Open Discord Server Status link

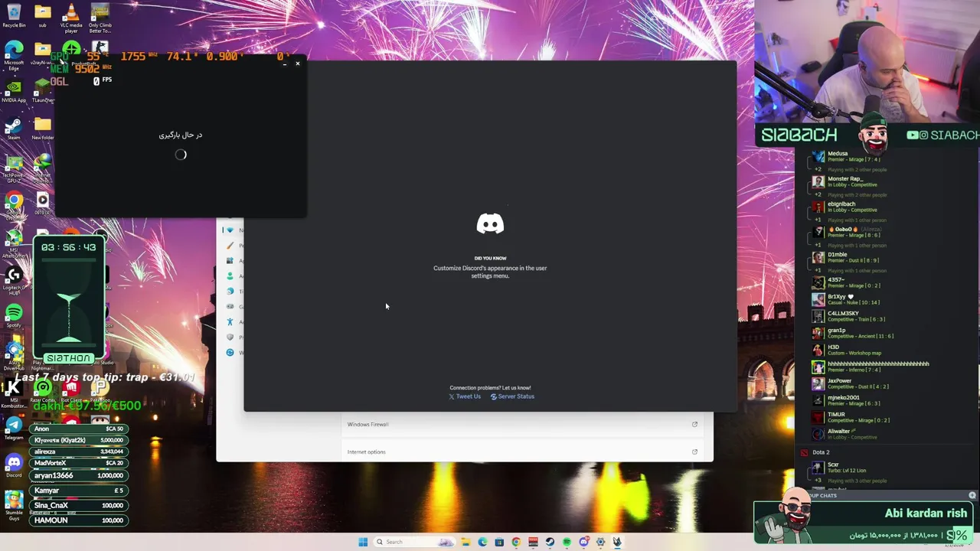512,396
